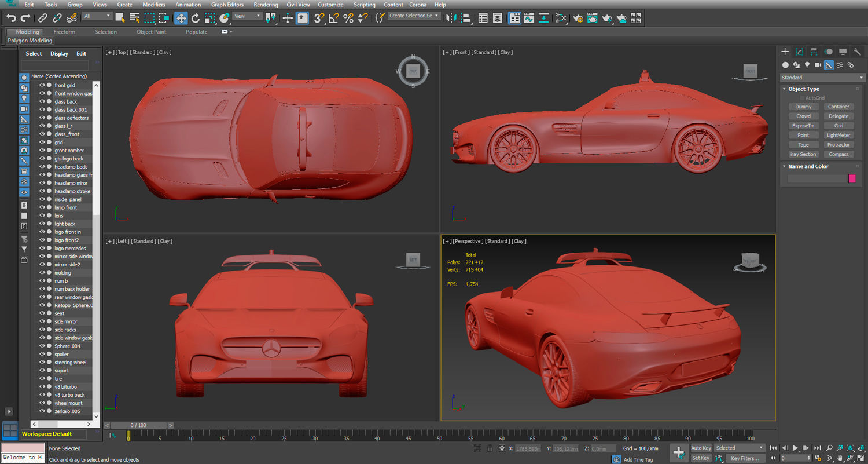Open Create Selection Set dropdown
The image size is (868, 464).
(x=414, y=16)
